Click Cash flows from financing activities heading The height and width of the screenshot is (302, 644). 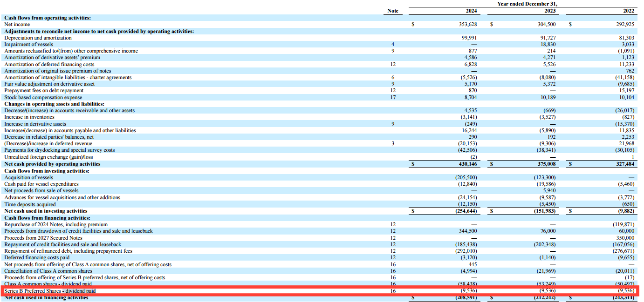point(44,217)
